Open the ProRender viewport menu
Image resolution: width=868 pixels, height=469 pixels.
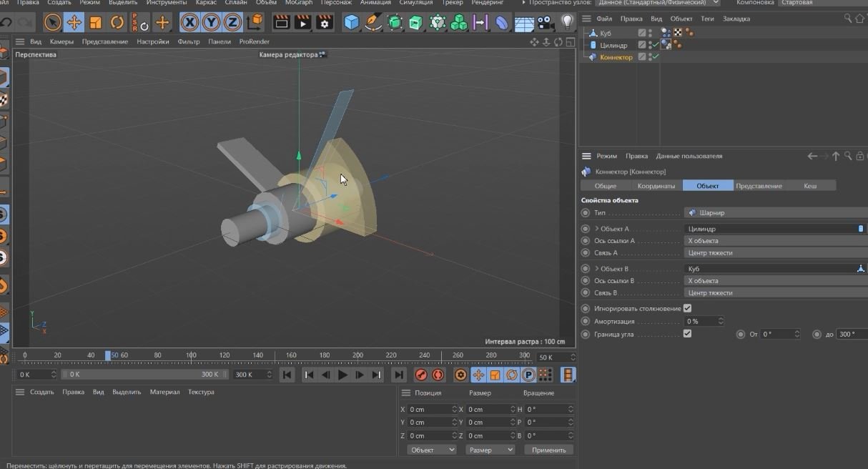(x=255, y=41)
